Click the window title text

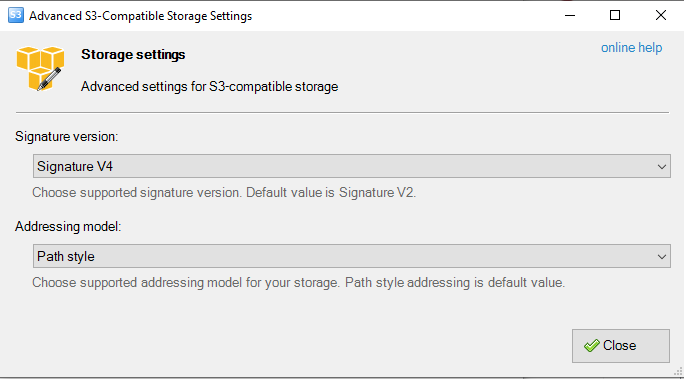point(140,16)
